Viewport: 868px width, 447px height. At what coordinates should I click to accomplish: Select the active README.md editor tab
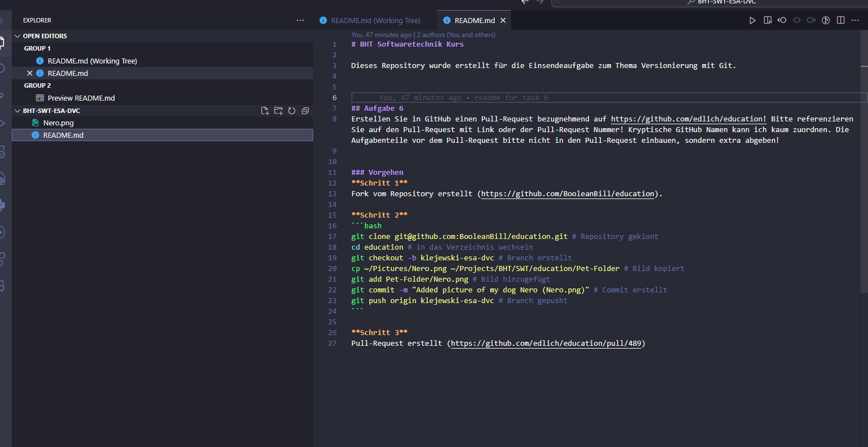474,20
